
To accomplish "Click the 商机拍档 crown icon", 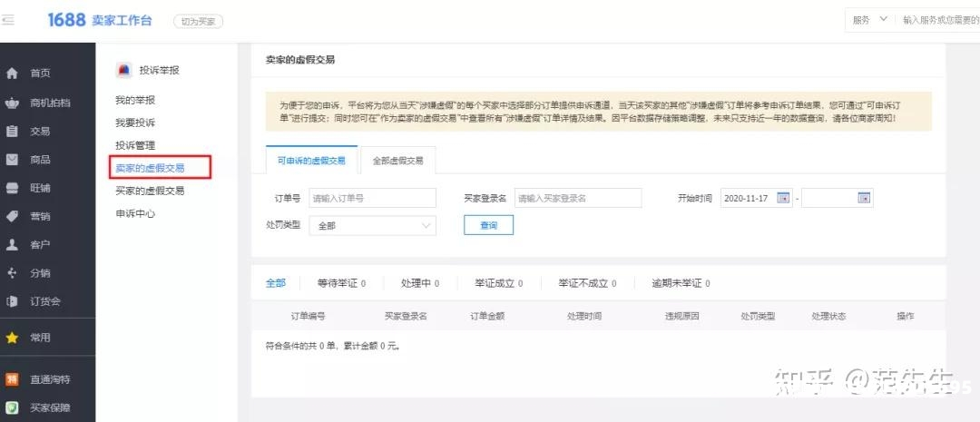I will [12, 103].
